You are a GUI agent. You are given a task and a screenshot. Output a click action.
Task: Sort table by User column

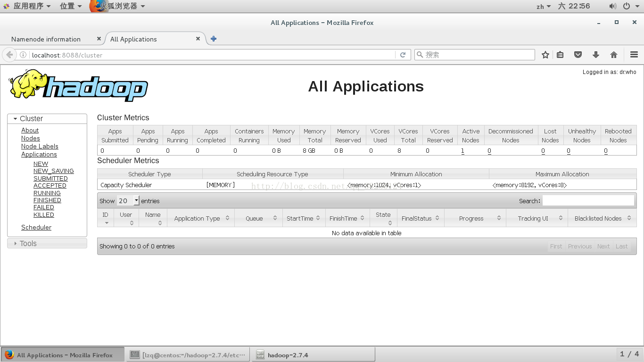(x=126, y=218)
